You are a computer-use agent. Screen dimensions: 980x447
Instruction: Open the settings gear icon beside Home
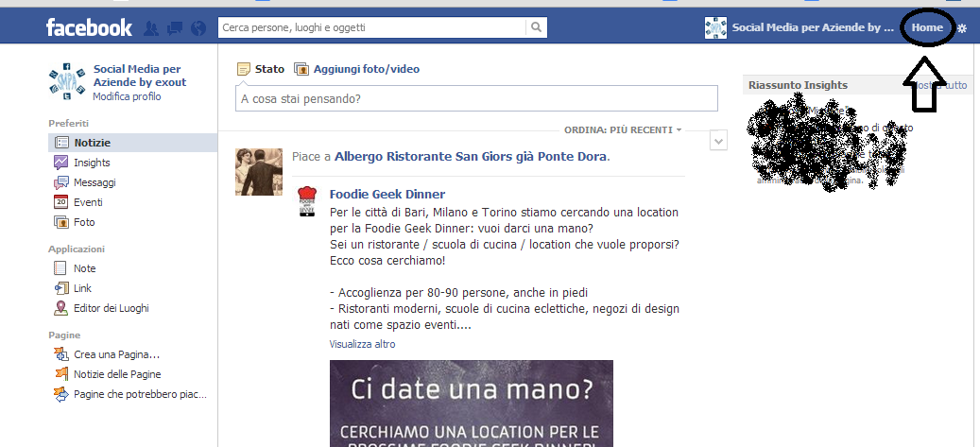pyautogui.click(x=962, y=28)
